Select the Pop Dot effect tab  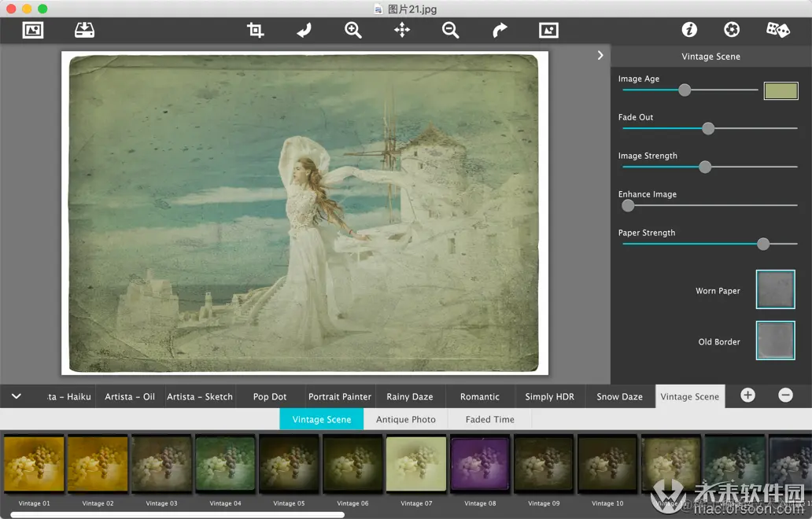click(x=270, y=397)
